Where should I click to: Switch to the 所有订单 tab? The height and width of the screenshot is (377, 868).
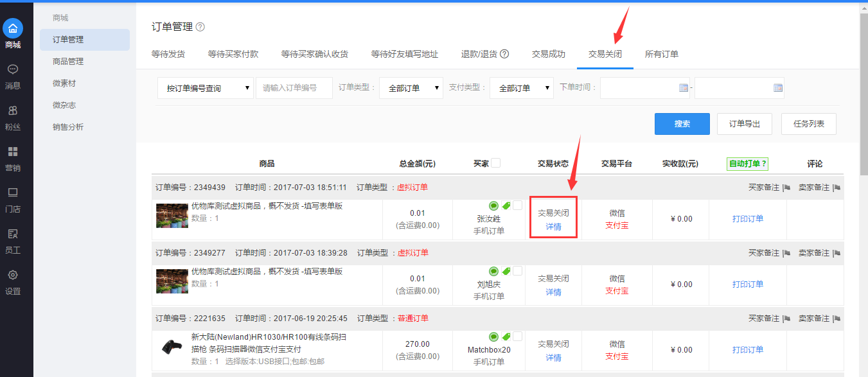click(662, 54)
